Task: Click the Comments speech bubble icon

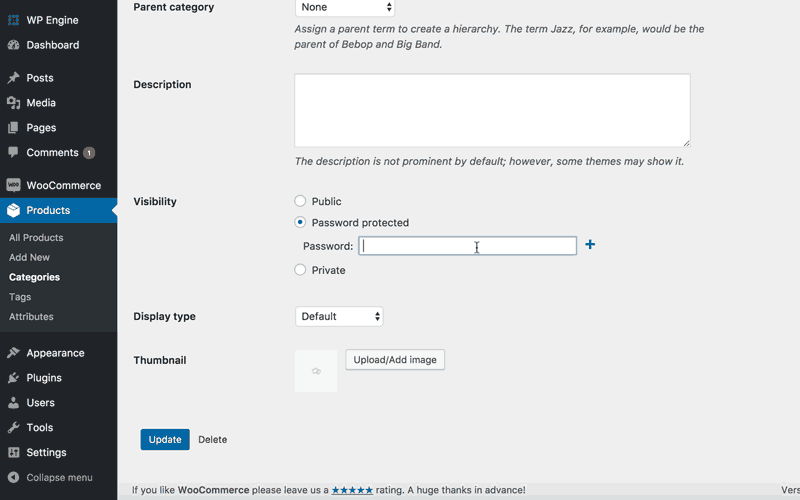Action: pyautogui.click(x=14, y=152)
